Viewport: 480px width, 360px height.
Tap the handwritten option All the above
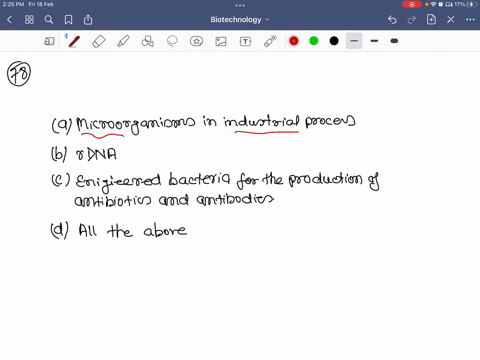click(x=119, y=230)
